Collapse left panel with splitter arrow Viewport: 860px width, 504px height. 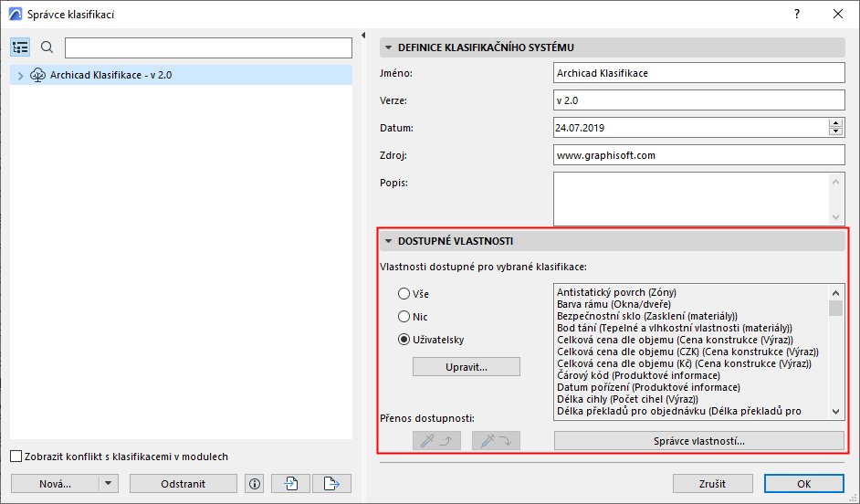[x=363, y=35]
